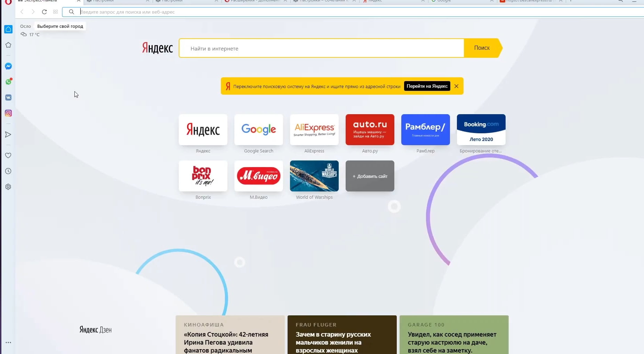Click '+ Добавить сайт' tile
This screenshot has height=354, width=644.
pyautogui.click(x=370, y=176)
